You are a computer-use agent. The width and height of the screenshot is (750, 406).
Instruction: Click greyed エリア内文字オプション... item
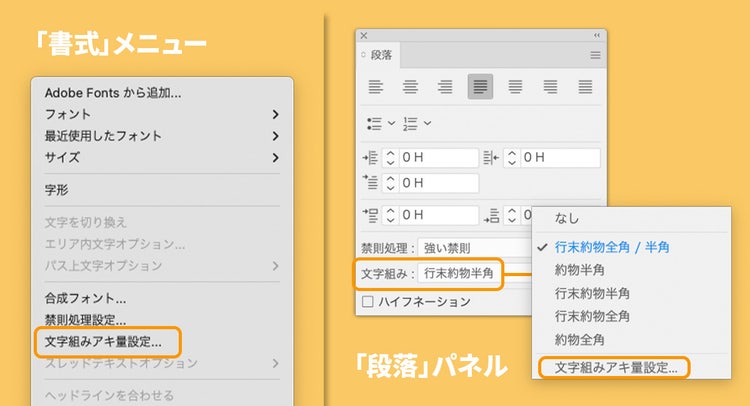[162, 244]
